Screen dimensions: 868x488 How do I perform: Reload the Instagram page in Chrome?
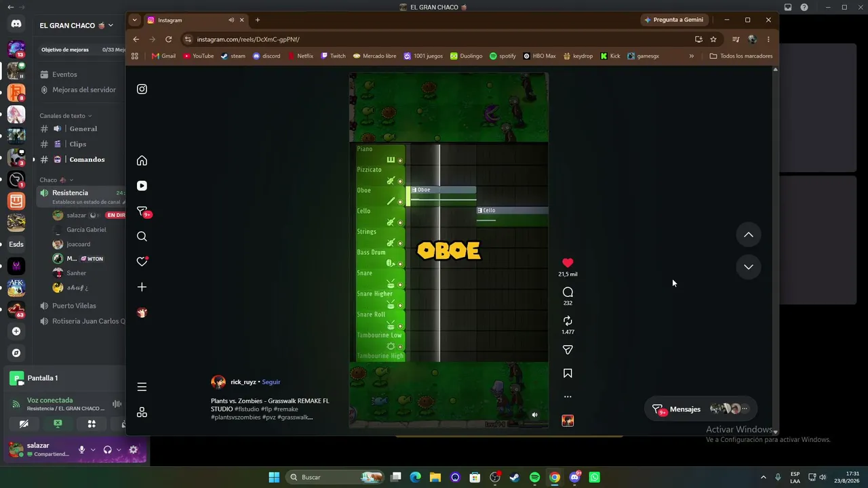pos(169,39)
